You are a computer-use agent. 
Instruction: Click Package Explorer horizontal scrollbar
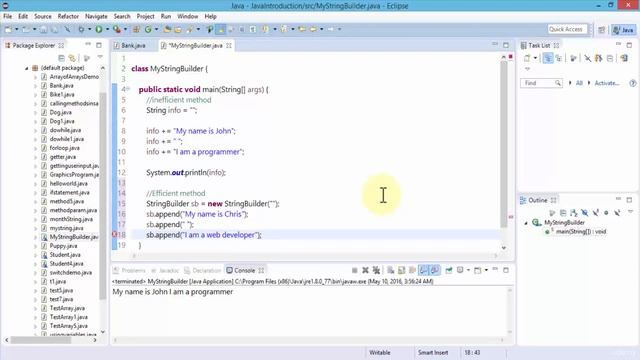click(x=41, y=340)
